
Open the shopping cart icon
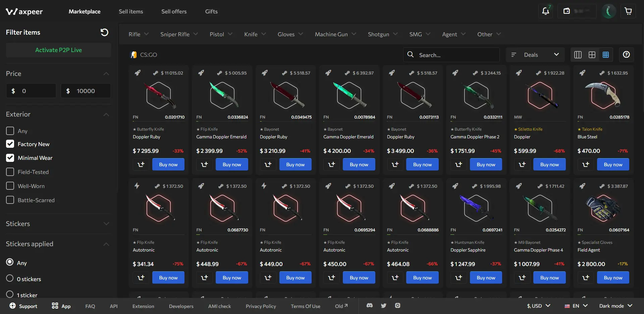point(628,11)
